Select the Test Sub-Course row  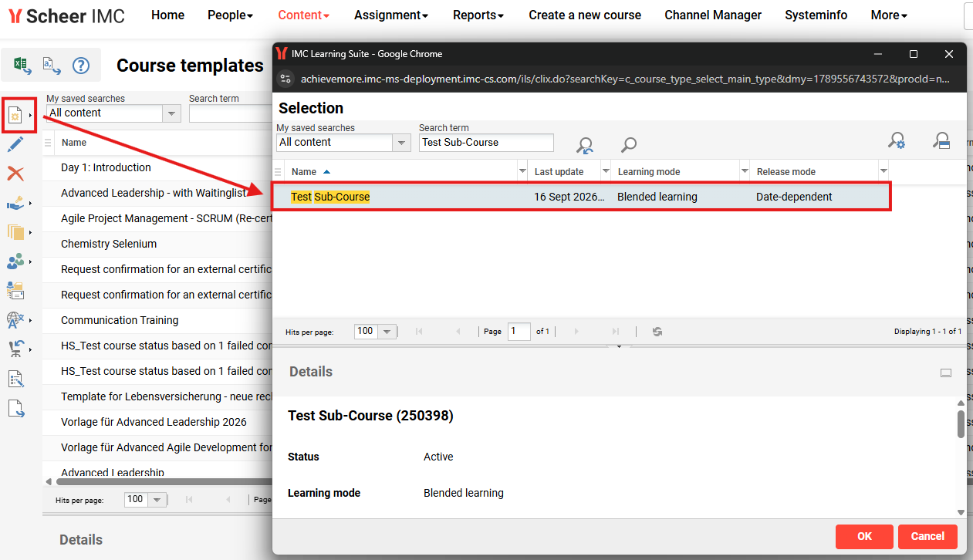pyautogui.click(x=582, y=197)
